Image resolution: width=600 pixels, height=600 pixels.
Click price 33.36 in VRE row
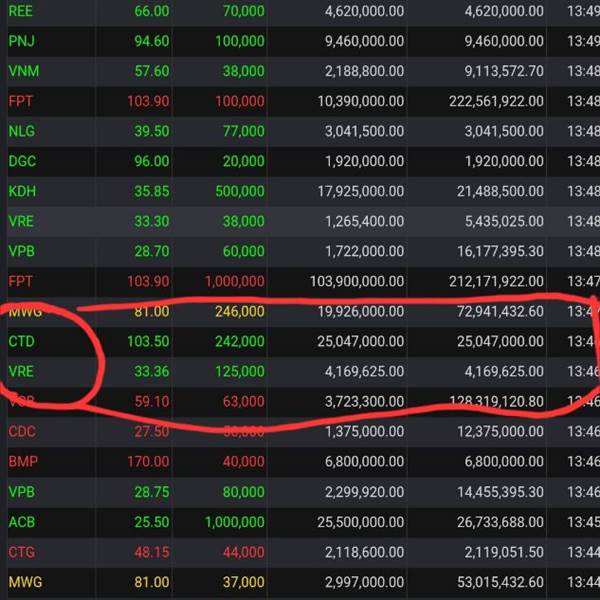152,372
